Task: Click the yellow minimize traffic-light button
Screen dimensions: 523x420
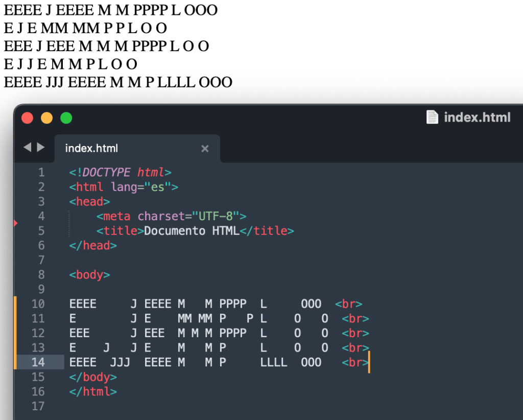Action: [46, 118]
